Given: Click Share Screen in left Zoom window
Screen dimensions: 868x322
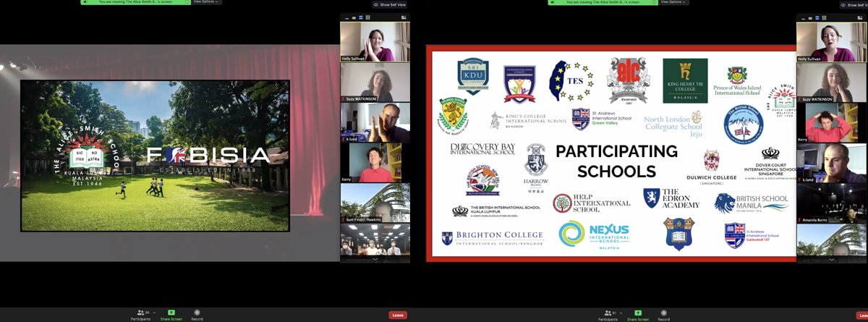Looking at the screenshot, I should point(171,315).
